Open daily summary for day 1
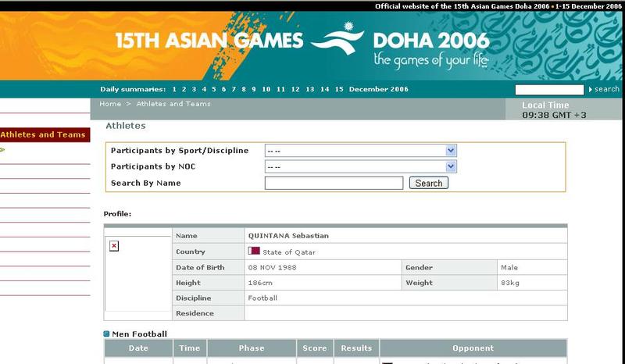 175,89
